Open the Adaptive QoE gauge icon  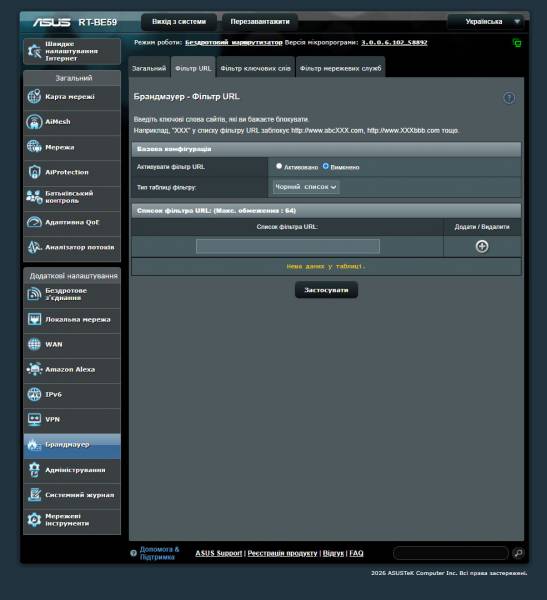[34, 222]
